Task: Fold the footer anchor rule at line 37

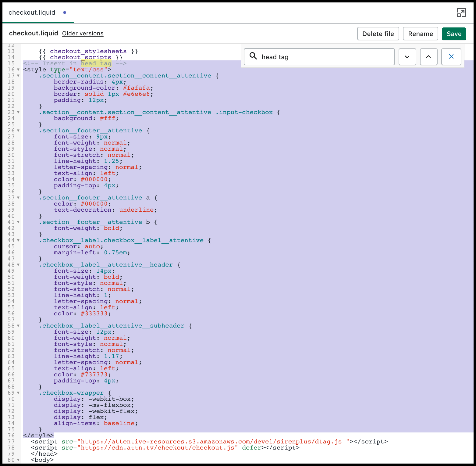Action: (18, 198)
